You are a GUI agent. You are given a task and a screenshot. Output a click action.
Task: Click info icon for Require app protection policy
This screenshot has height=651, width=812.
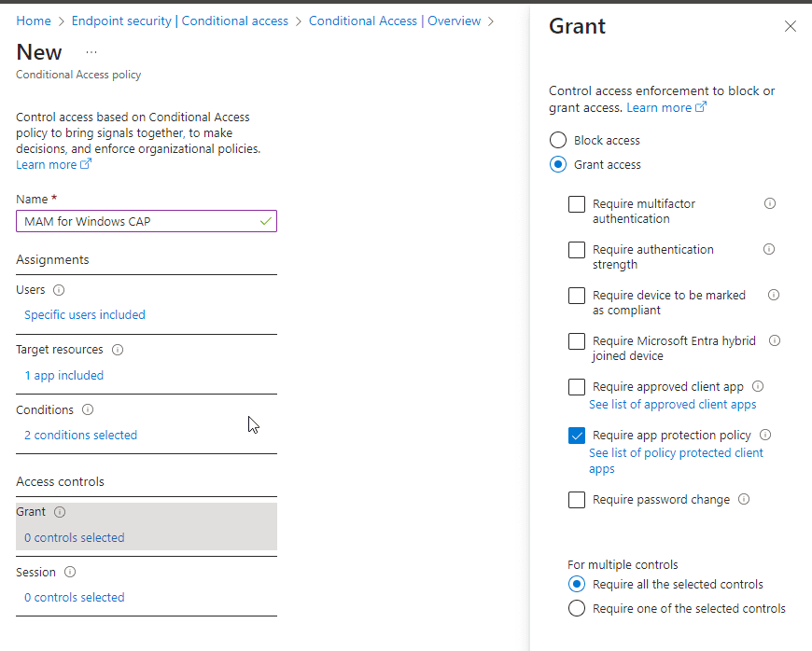point(765,435)
